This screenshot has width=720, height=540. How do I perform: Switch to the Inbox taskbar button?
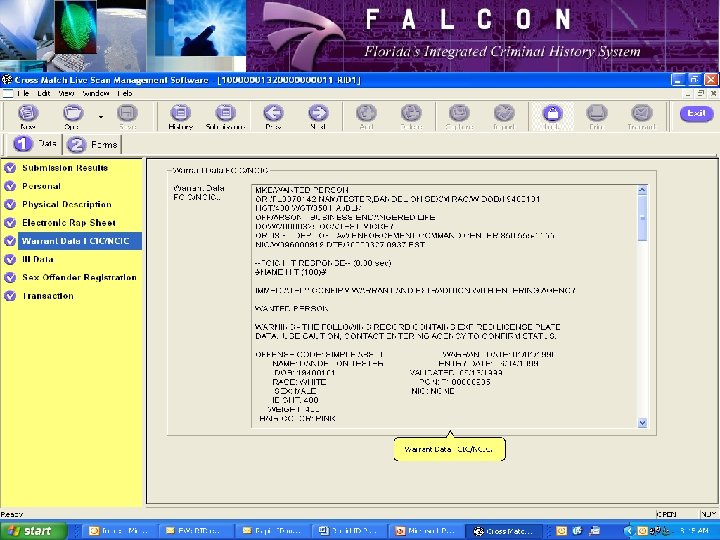[120, 531]
